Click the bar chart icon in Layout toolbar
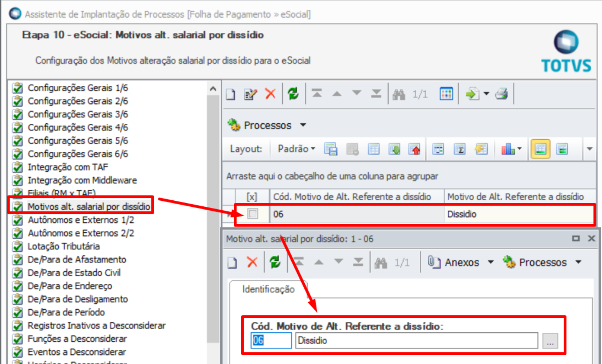Image resolution: width=602 pixels, height=364 pixels. (x=508, y=149)
